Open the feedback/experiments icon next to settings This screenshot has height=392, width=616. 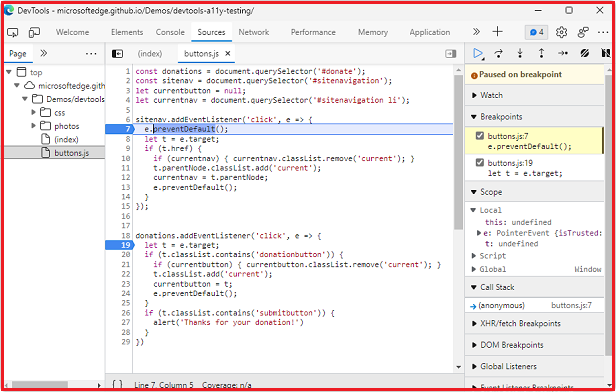(583, 32)
